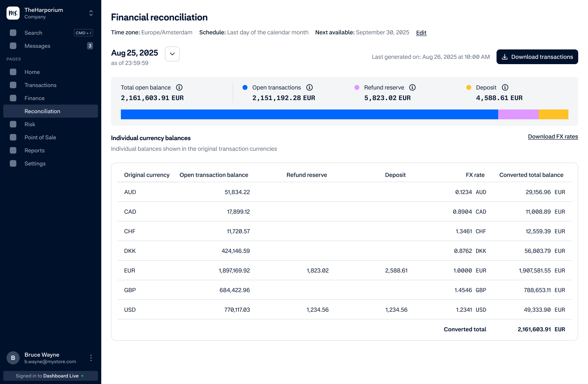This screenshot has width=588, height=384.
Task: Click USD deposit value 1,234.56
Action: pos(396,310)
